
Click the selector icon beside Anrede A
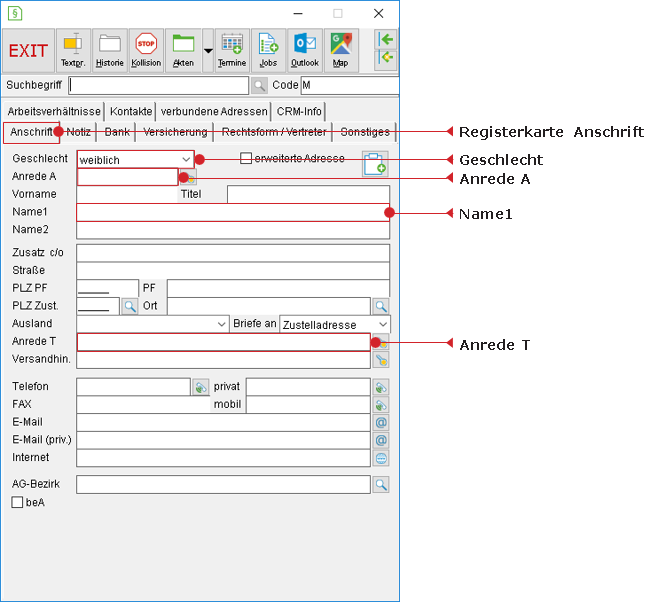(188, 177)
